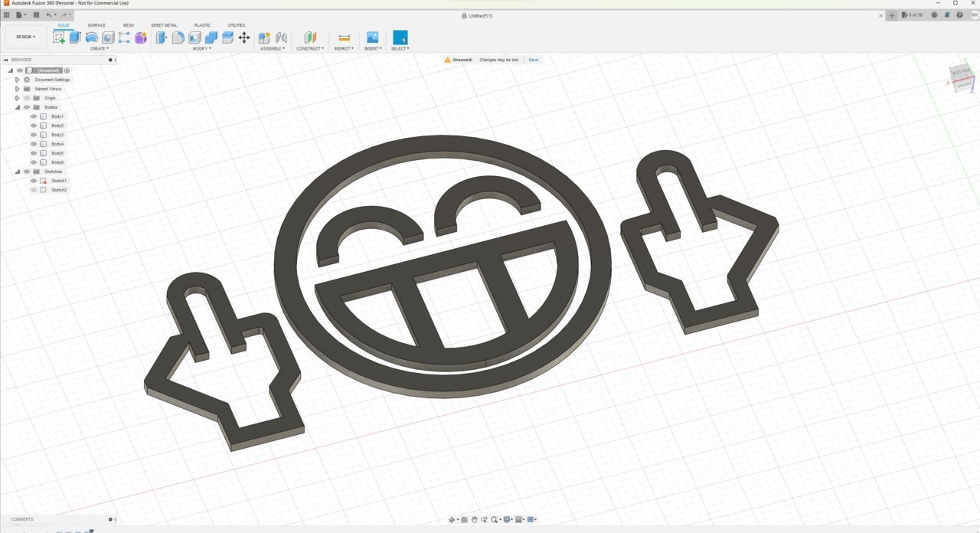The height and width of the screenshot is (533, 980).
Task: Toggle Sketch1 visibility eye
Action: [34, 181]
